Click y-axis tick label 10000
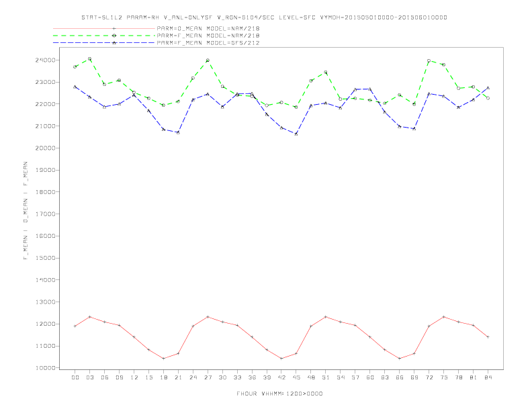This screenshot has height=411, width=532. tap(46, 368)
